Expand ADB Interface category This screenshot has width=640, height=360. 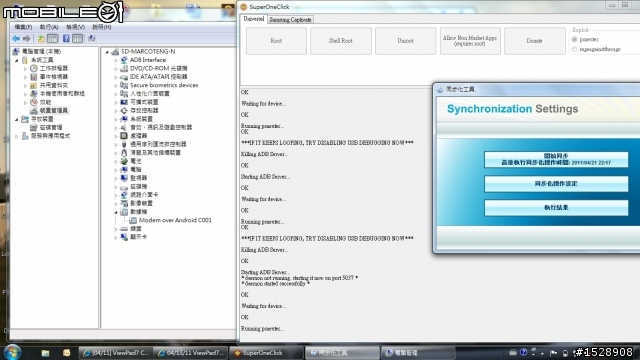116,60
